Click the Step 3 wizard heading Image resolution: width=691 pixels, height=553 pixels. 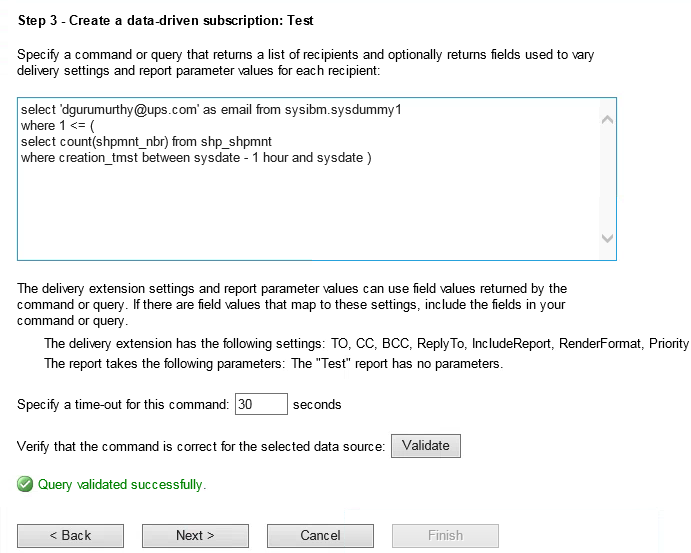(x=166, y=21)
